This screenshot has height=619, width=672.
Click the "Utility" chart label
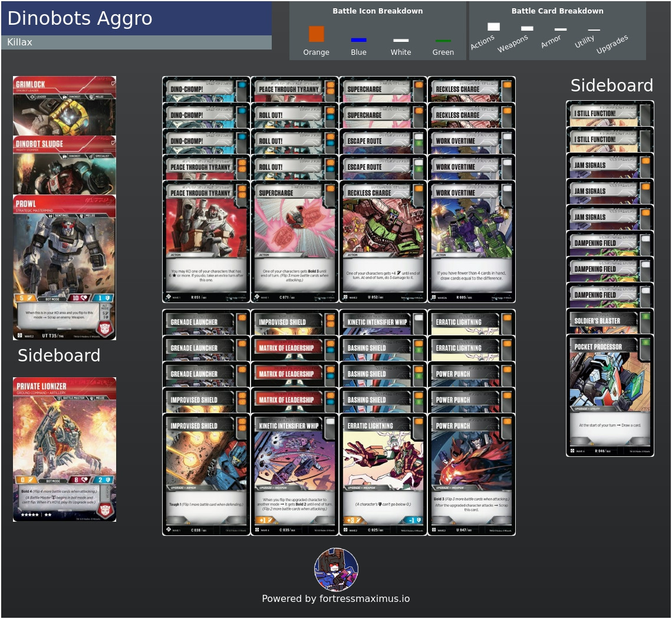[585, 41]
